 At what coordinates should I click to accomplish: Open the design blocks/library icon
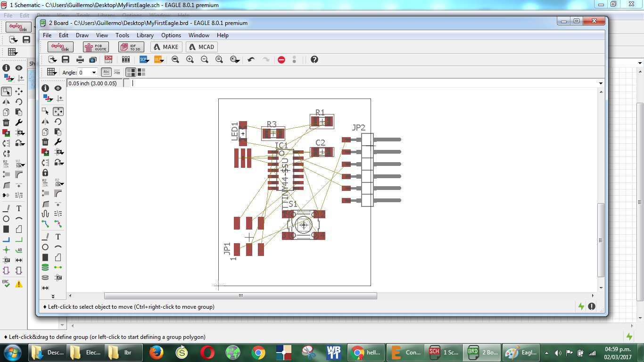125,59
